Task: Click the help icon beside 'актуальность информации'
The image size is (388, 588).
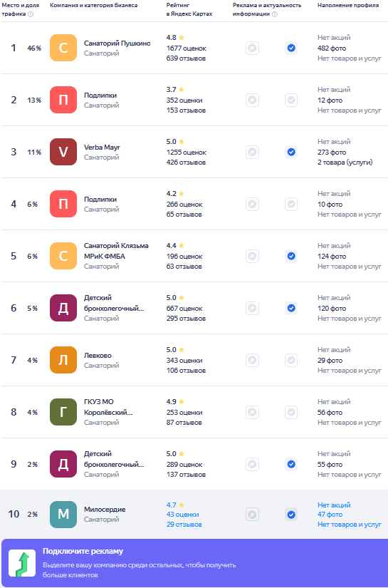Action: (275, 14)
